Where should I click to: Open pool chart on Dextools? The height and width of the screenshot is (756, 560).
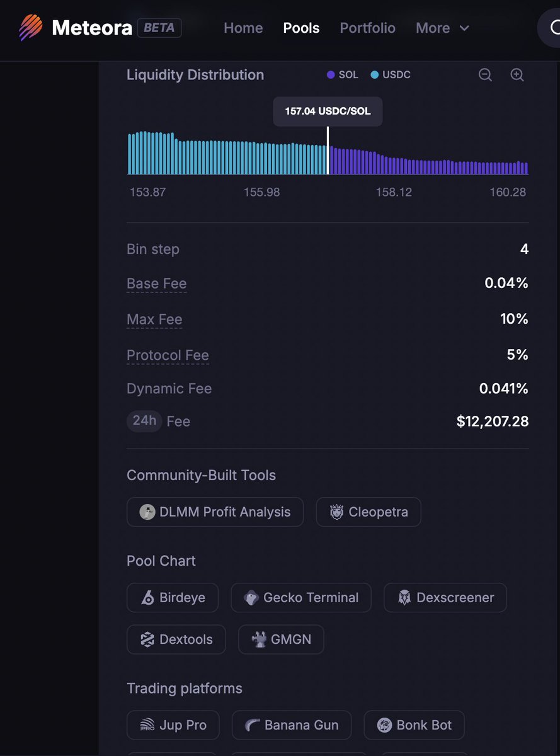(x=176, y=639)
